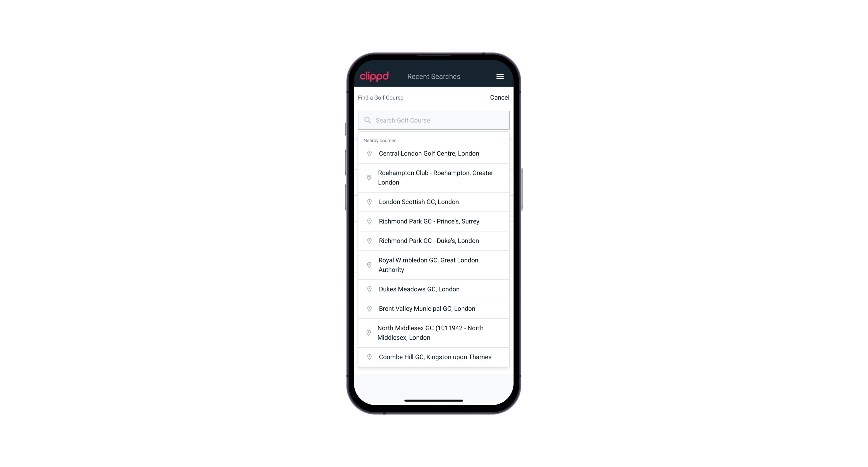
Task: Click the Search Golf Course input field
Action: coord(434,120)
